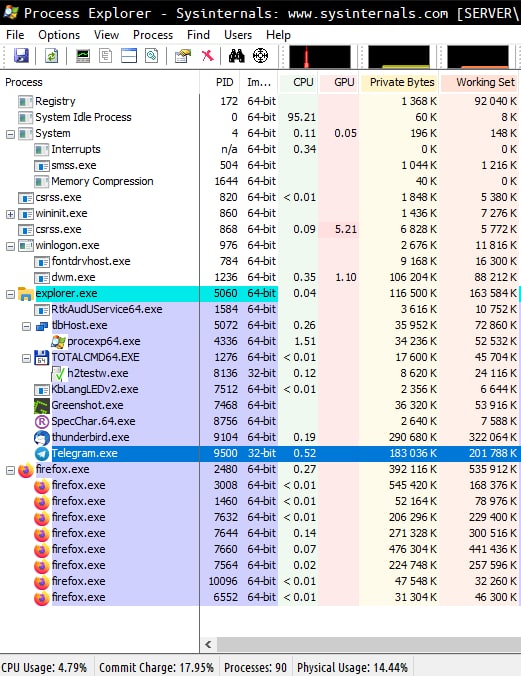Click the KbLangLEDv2.exe process icon
521x676 pixels.
tap(42, 390)
